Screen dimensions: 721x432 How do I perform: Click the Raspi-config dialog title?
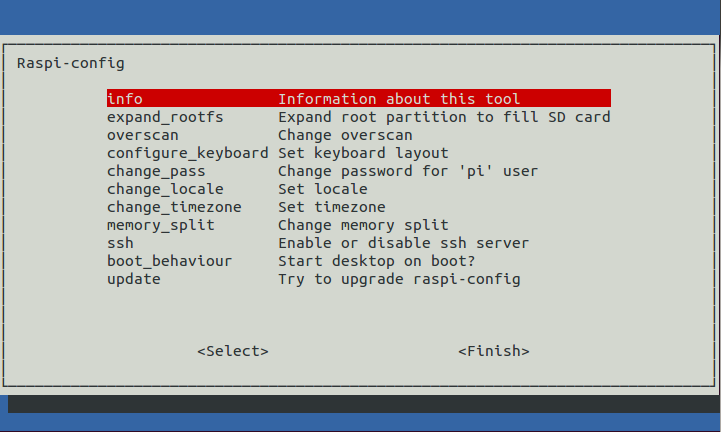[x=71, y=63]
